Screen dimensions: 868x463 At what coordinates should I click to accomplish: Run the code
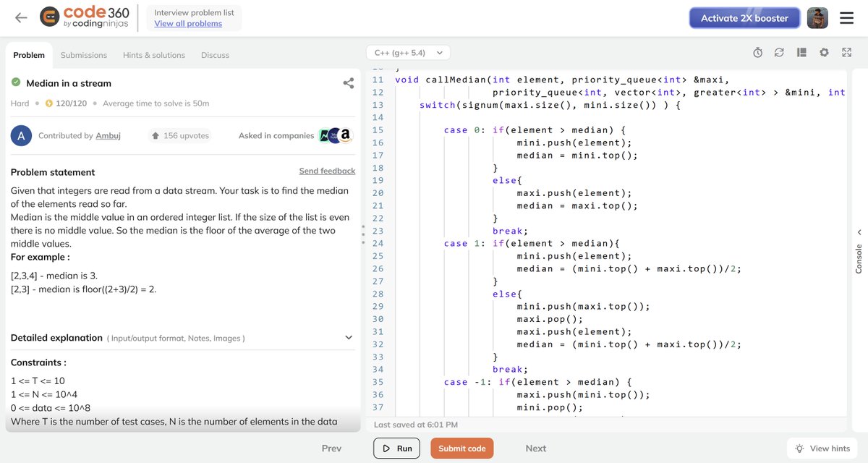click(x=396, y=449)
